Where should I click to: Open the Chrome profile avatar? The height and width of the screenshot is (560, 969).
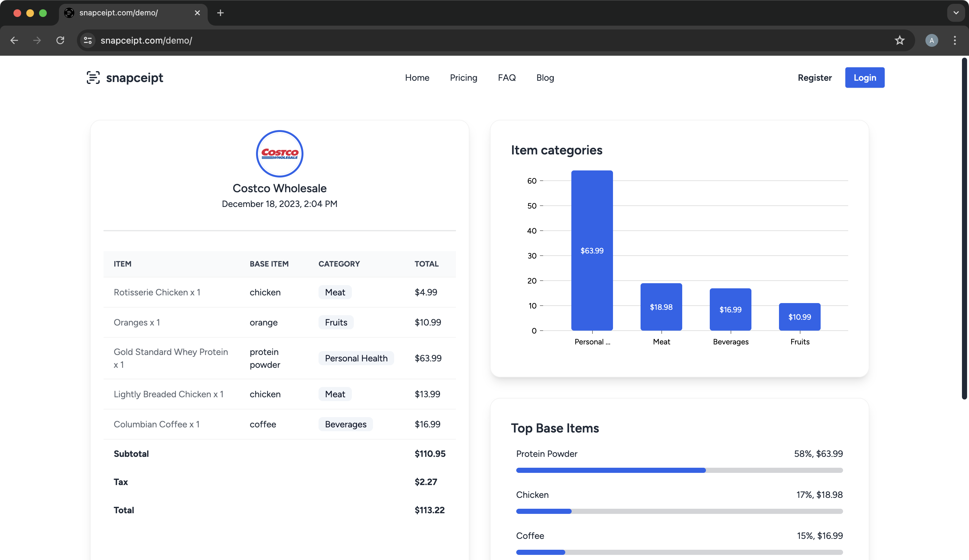(x=931, y=40)
